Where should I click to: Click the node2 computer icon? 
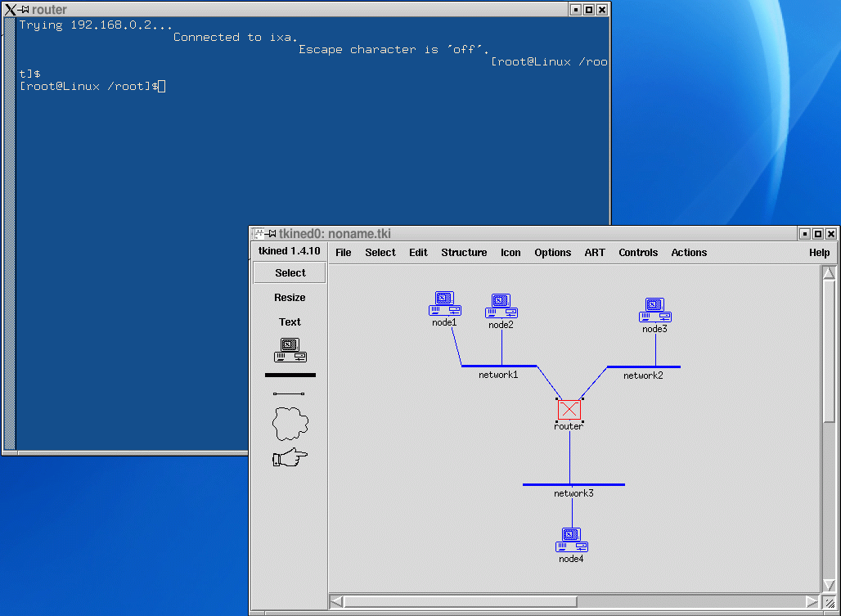(501, 307)
